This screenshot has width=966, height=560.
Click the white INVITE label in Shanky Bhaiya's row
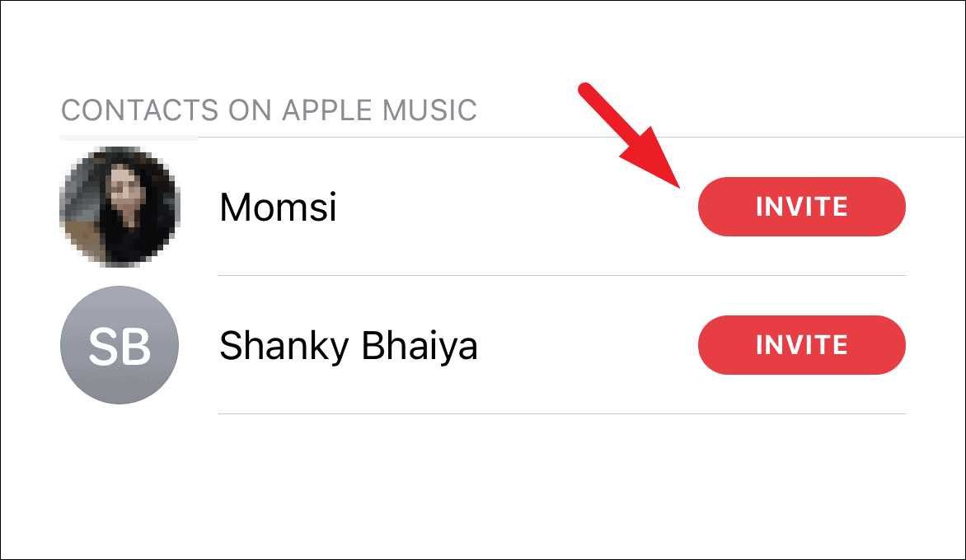[x=801, y=345]
